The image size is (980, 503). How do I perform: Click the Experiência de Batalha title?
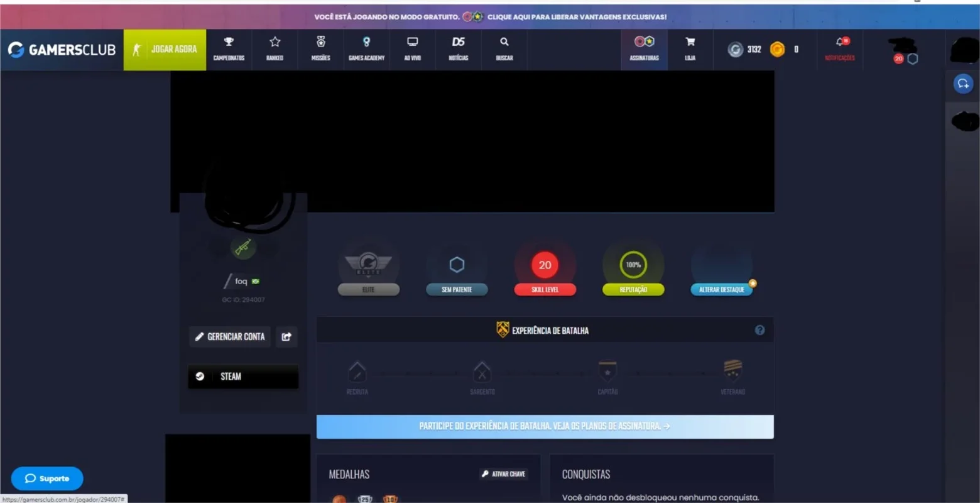point(550,330)
